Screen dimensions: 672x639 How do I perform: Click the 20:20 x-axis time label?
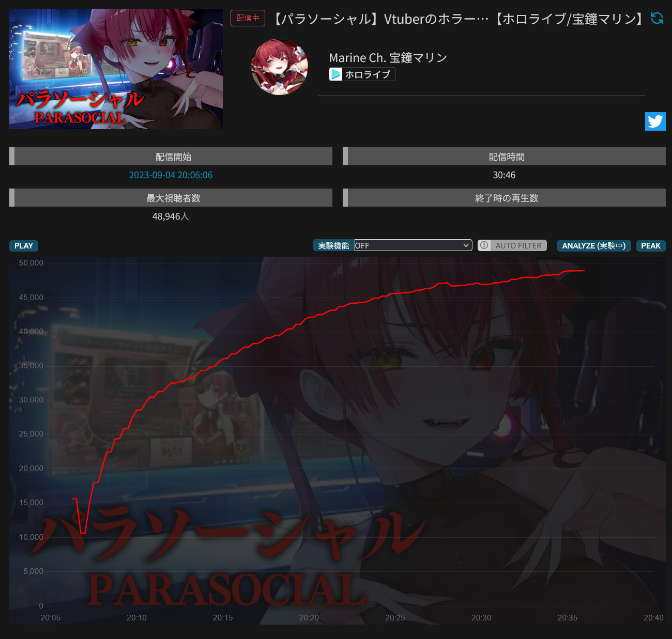[309, 618]
